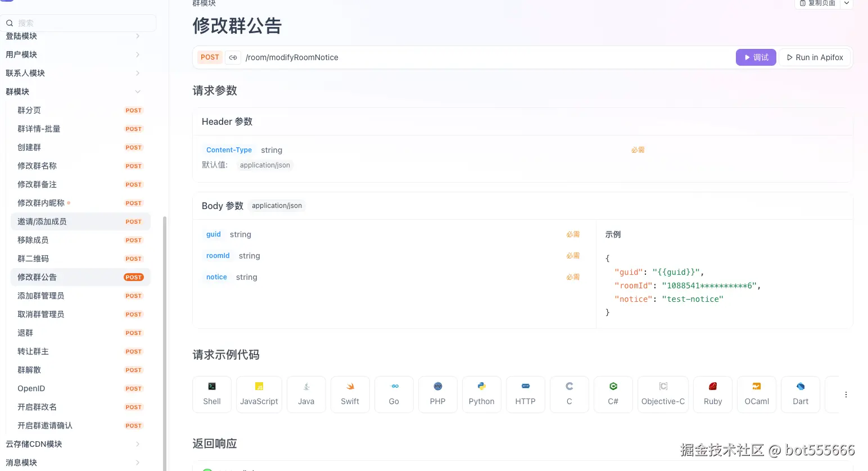
Task: Choose the OCaml language example
Action: [756, 393]
